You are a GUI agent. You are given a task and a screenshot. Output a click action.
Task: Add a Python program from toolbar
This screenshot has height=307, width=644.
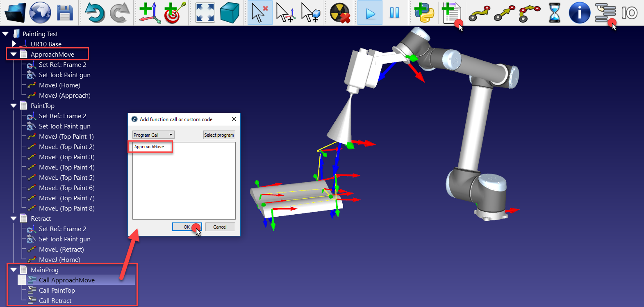424,13
